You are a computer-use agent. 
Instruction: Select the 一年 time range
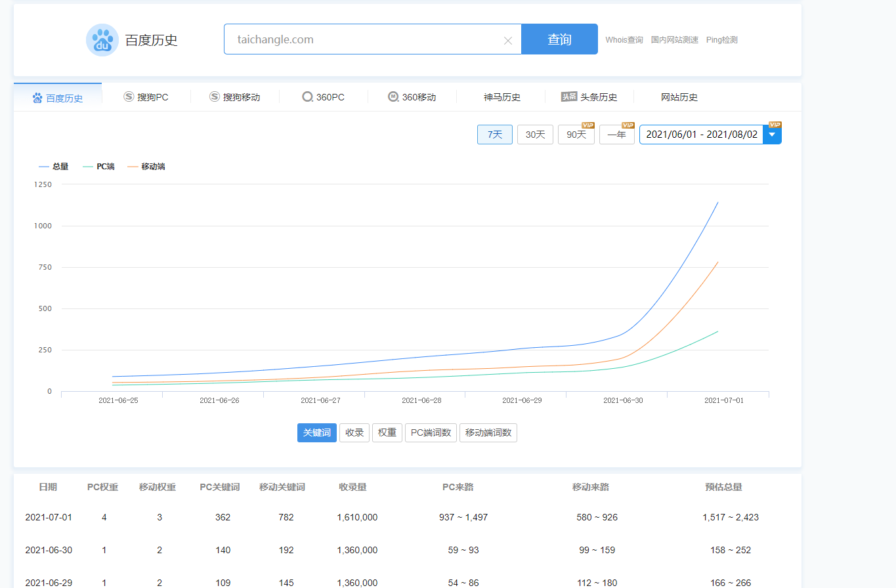click(617, 135)
